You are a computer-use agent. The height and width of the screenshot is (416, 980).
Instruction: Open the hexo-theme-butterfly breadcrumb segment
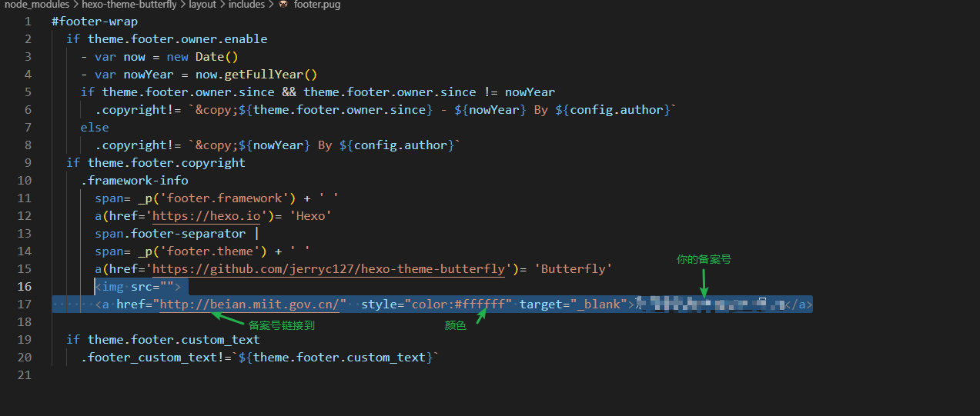129,5
